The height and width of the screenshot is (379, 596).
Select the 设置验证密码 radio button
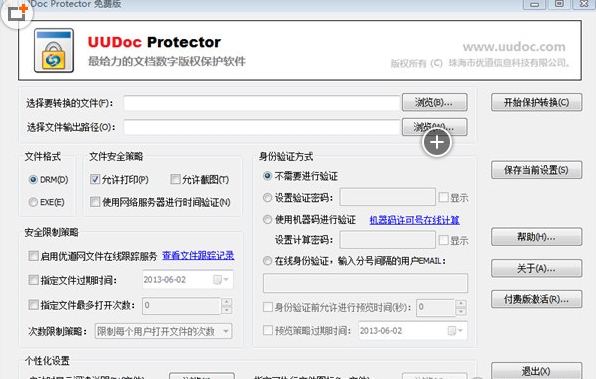pos(268,197)
